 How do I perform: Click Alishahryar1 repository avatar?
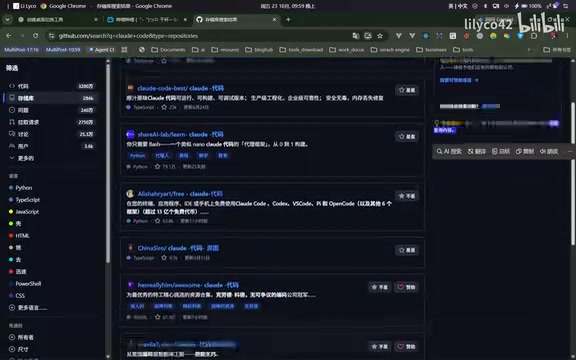(130, 194)
